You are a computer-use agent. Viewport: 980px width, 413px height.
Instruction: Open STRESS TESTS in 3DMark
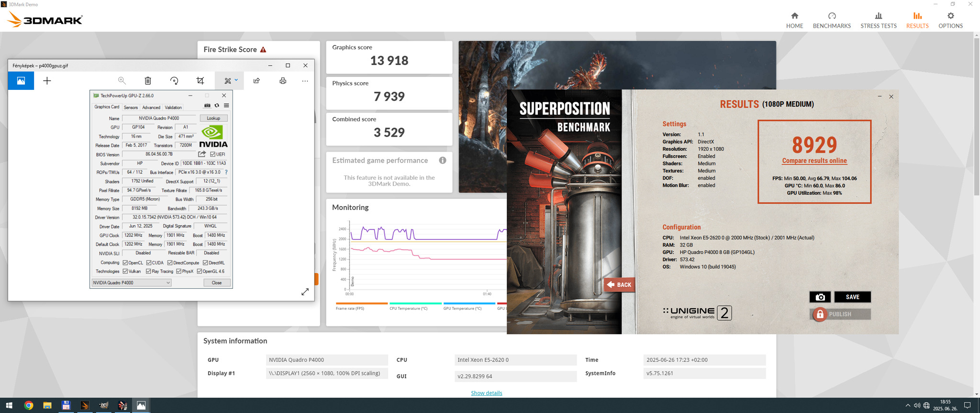coord(879,20)
